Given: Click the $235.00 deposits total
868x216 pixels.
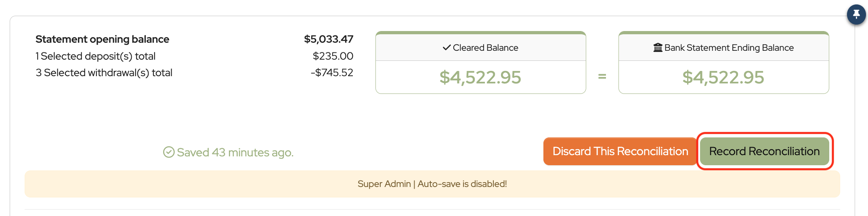Looking at the screenshot, I should (x=333, y=56).
